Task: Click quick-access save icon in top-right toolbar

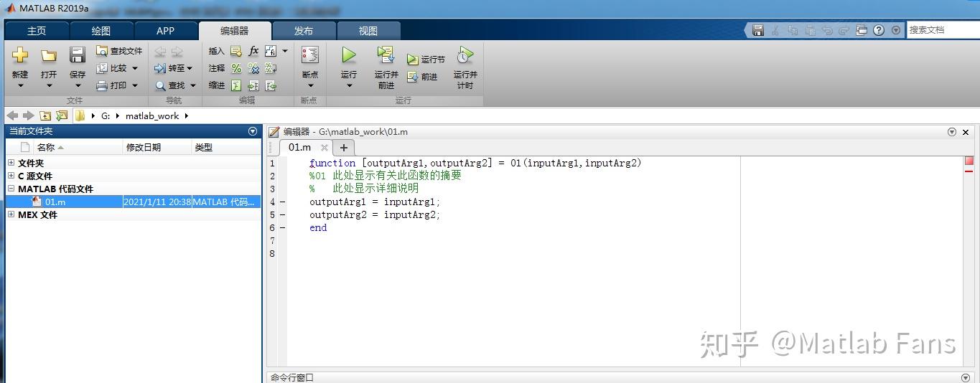Action: point(758,30)
